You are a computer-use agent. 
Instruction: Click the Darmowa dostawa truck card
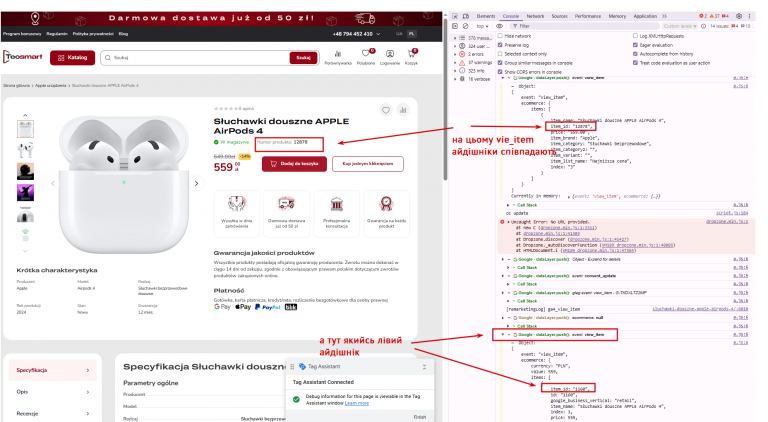(287, 214)
